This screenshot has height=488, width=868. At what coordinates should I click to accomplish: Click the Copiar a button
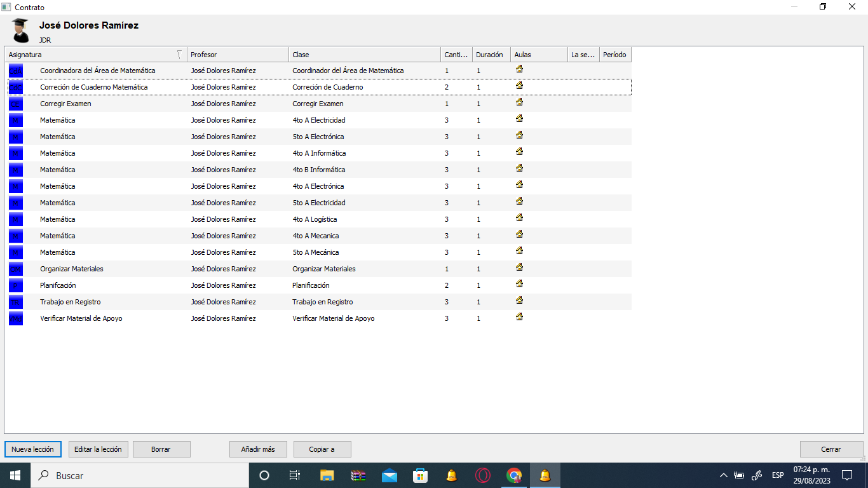tap(322, 449)
